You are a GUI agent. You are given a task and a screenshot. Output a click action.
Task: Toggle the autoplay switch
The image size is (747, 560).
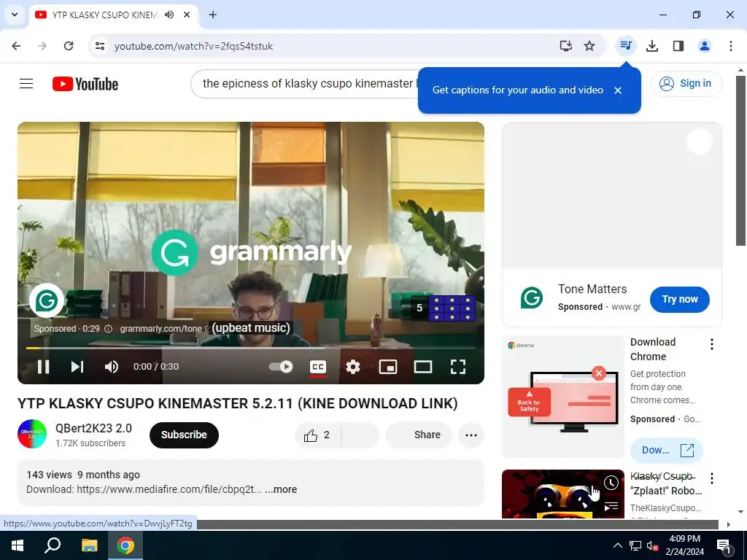click(281, 367)
